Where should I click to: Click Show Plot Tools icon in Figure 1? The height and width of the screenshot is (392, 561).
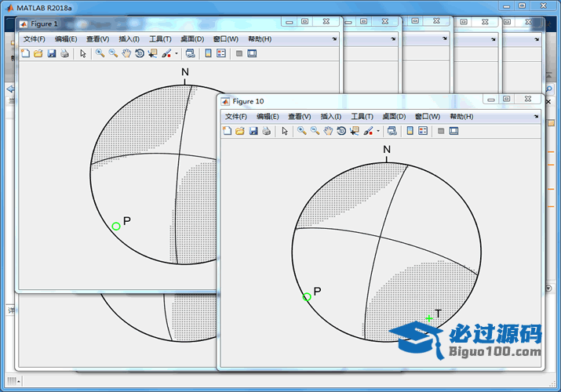coord(252,53)
